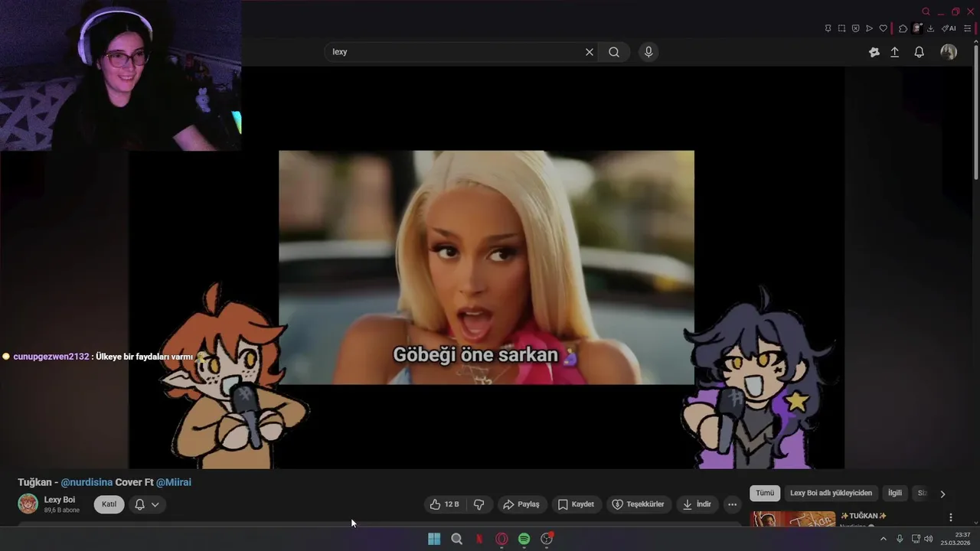Click the upload arrow icon

pyautogui.click(x=895, y=52)
